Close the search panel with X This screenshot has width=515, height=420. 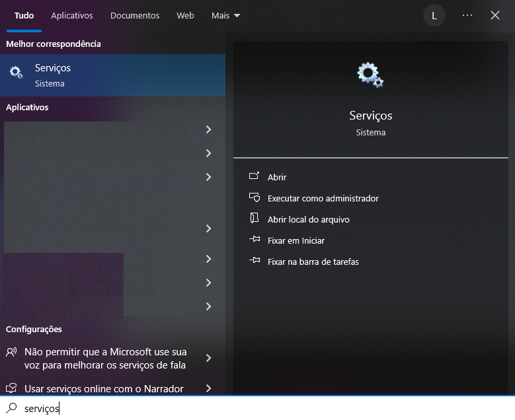[x=495, y=15]
